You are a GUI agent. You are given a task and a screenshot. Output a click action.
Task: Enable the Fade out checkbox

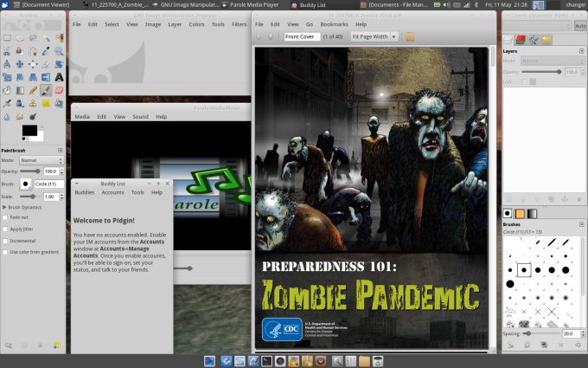coord(5,217)
